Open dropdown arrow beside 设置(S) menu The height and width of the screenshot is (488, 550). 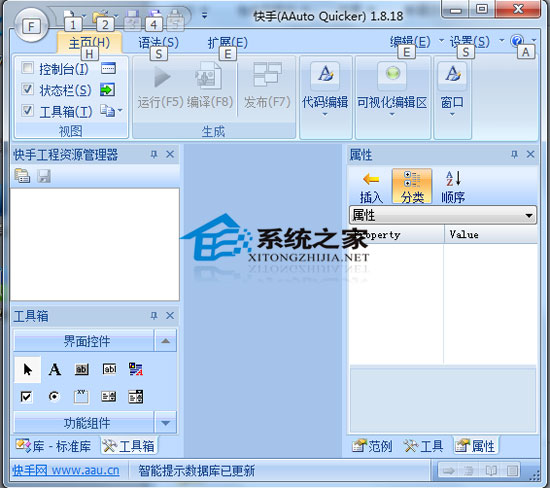(x=502, y=41)
